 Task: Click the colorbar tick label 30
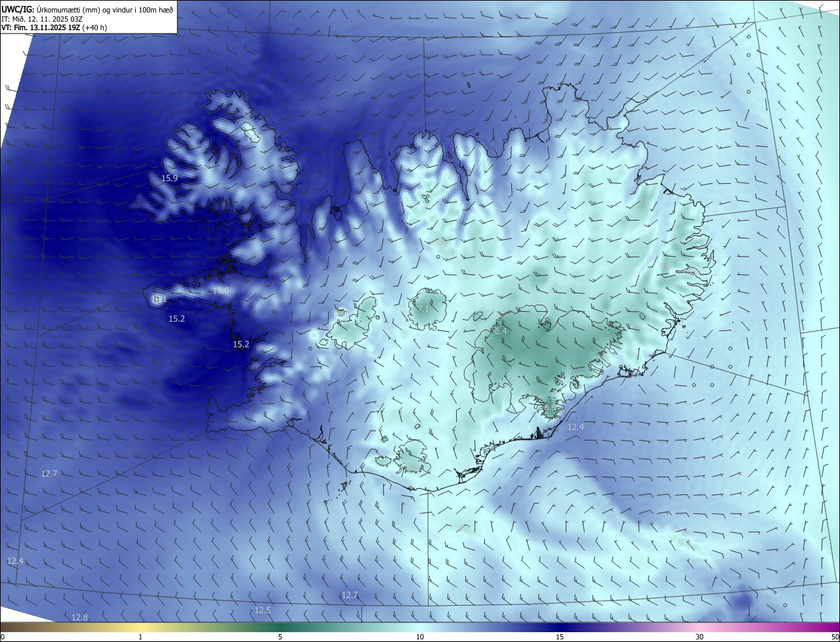[700, 637]
